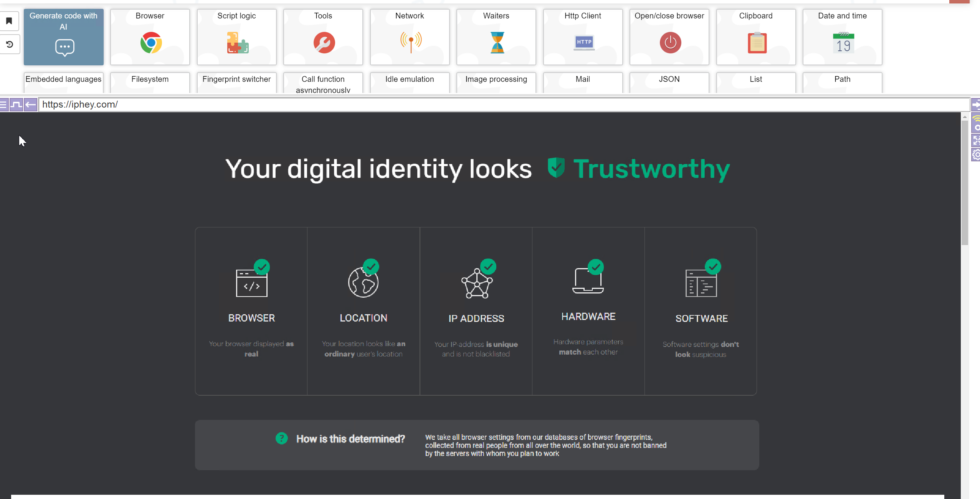980x499 pixels.
Task: Select the Http Client module
Action: click(x=583, y=37)
